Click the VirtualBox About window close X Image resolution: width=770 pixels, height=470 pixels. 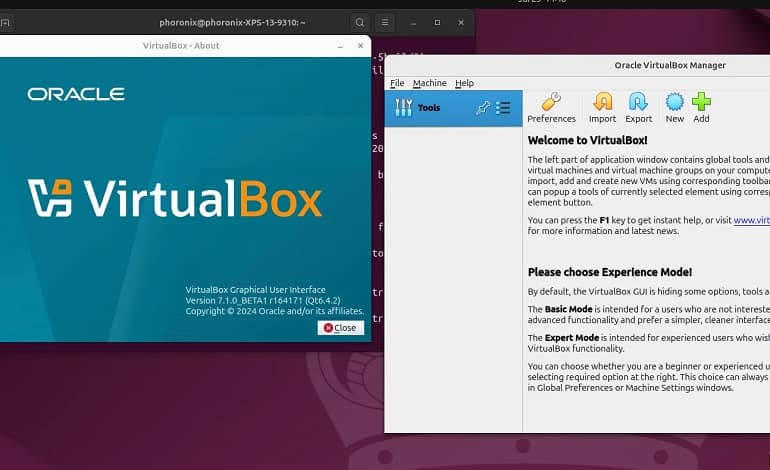point(360,46)
